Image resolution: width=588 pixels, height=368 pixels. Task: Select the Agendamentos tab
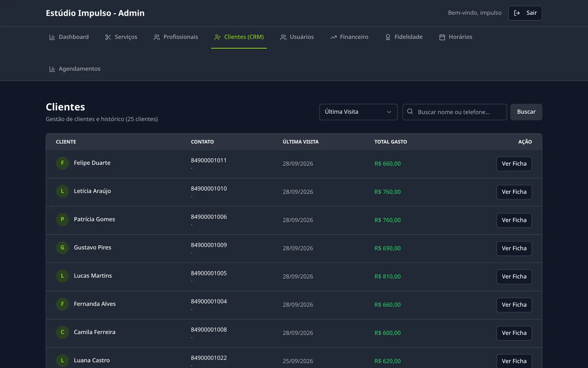coord(75,69)
